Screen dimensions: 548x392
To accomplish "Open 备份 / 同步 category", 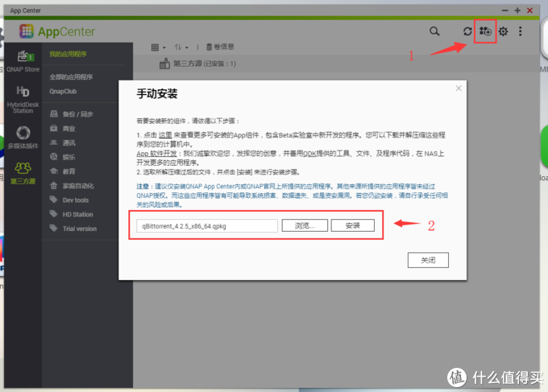I will (72, 114).
